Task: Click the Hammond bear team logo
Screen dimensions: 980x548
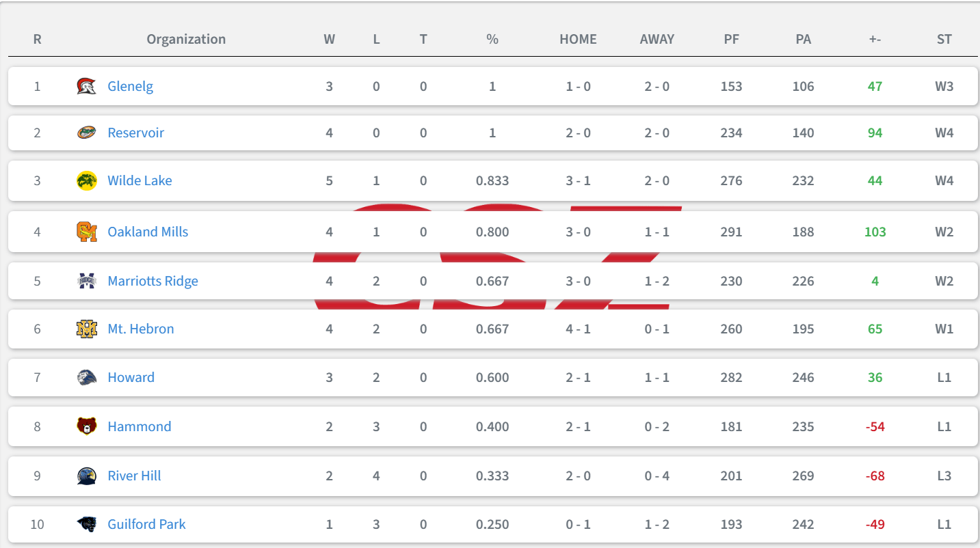Action: click(x=86, y=427)
